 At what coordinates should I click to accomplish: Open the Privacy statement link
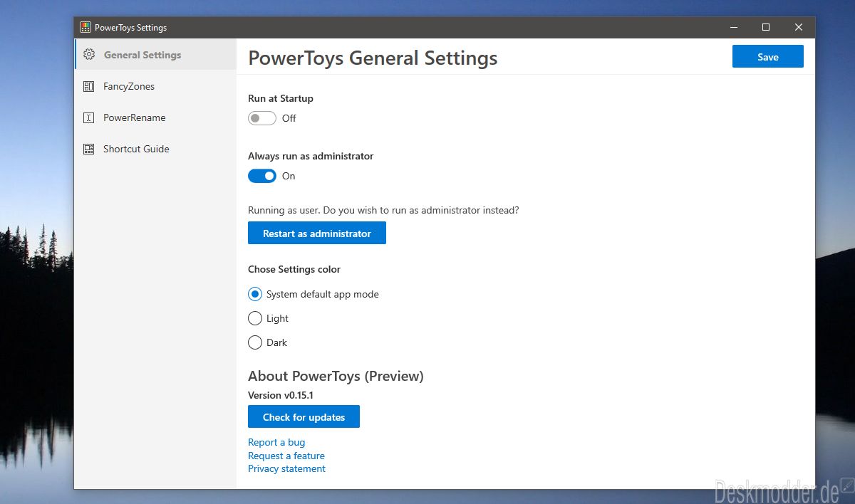coord(286,468)
